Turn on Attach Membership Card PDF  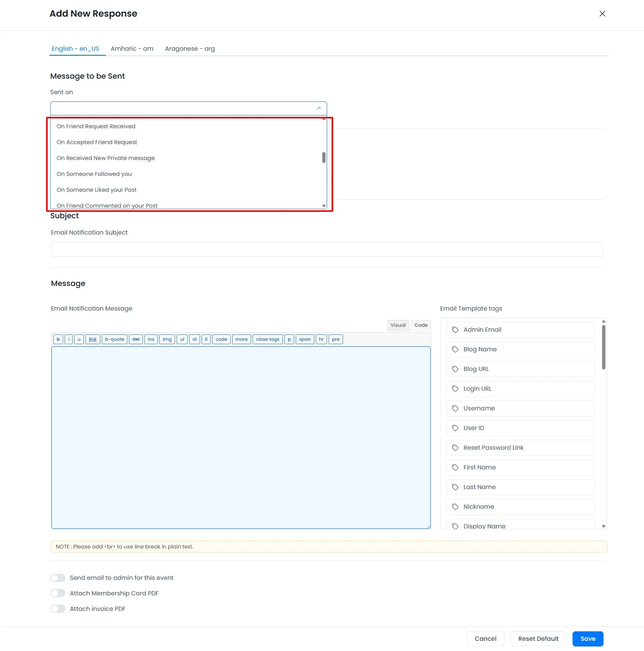(58, 593)
